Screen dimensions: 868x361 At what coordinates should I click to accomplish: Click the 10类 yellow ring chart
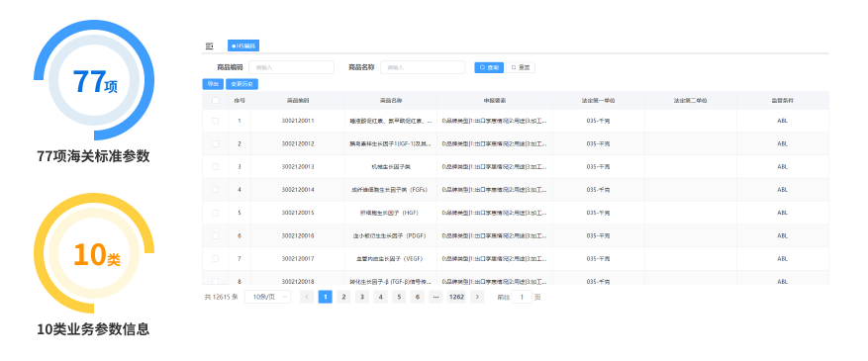click(94, 253)
